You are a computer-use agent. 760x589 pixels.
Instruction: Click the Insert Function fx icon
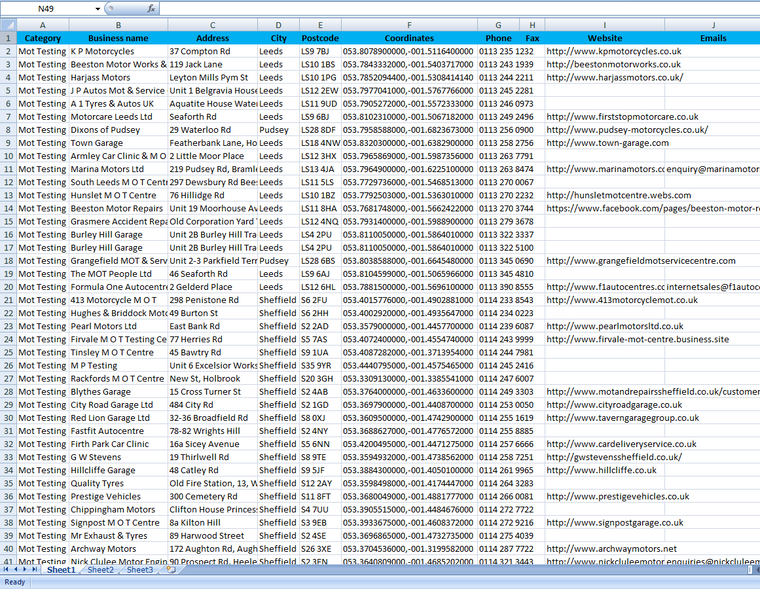click(x=151, y=8)
